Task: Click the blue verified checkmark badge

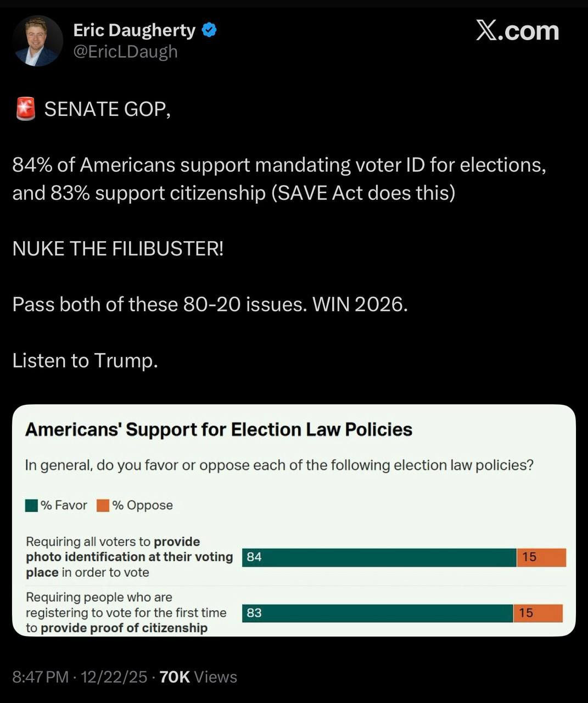Action: pyautogui.click(x=209, y=30)
